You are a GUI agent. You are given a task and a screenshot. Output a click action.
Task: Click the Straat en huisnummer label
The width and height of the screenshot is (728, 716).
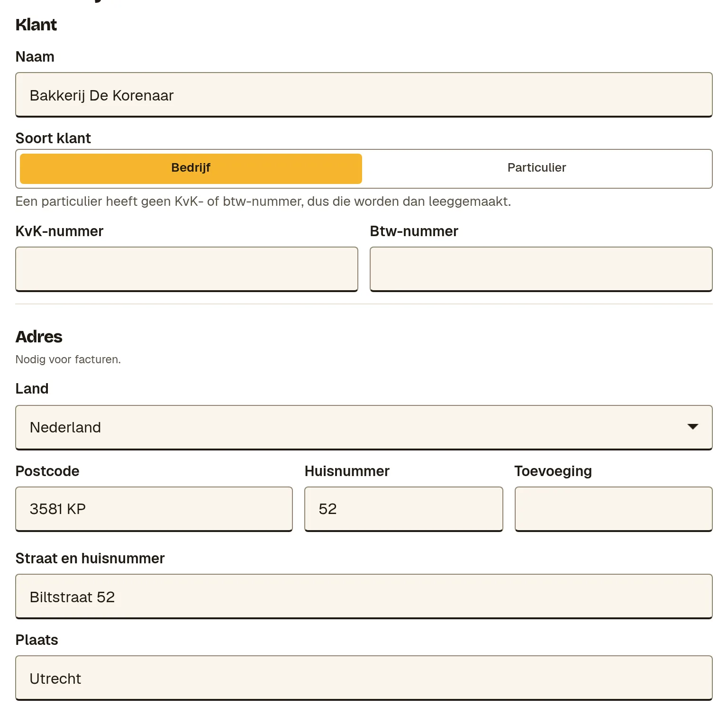click(x=90, y=558)
